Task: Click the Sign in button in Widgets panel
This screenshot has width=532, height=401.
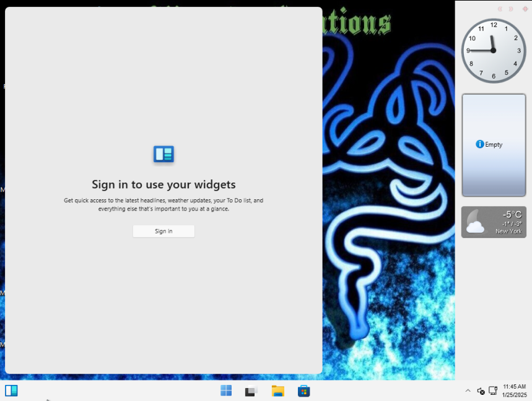Action: click(164, 231)
